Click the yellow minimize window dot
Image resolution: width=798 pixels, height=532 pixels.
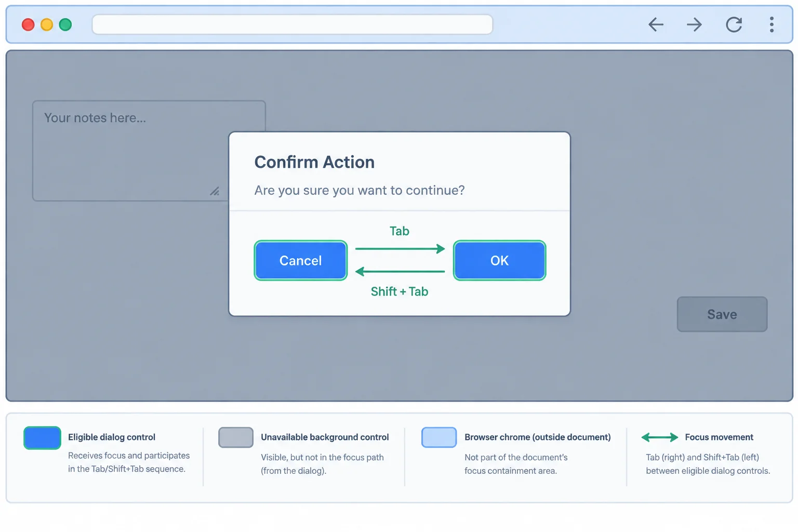click(x=47, y=24)
